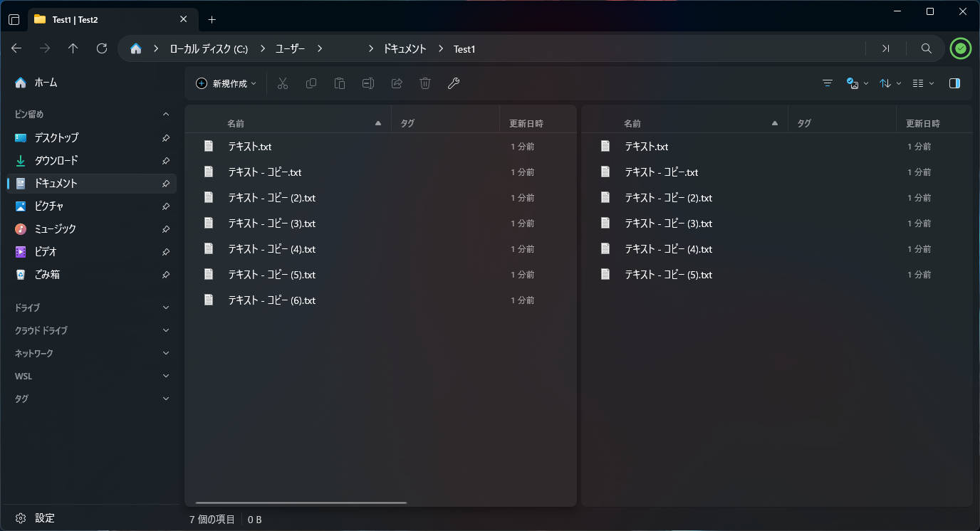Add a new tab with plus button
The image size is (980, 531).
click(x=212, y=19)
